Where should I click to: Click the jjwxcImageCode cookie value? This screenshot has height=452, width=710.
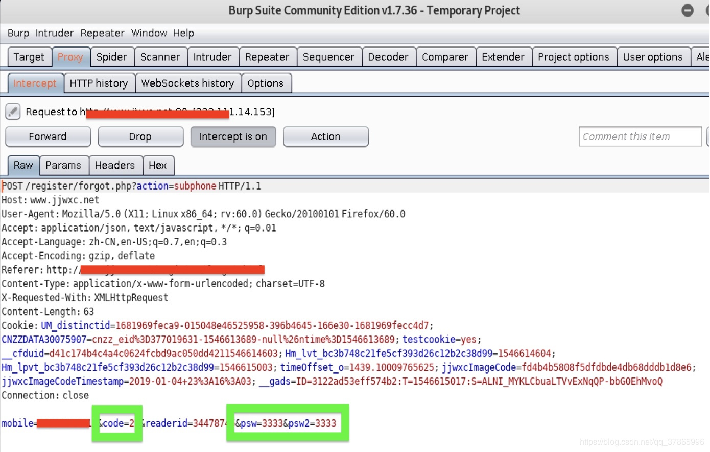point(606,367)
